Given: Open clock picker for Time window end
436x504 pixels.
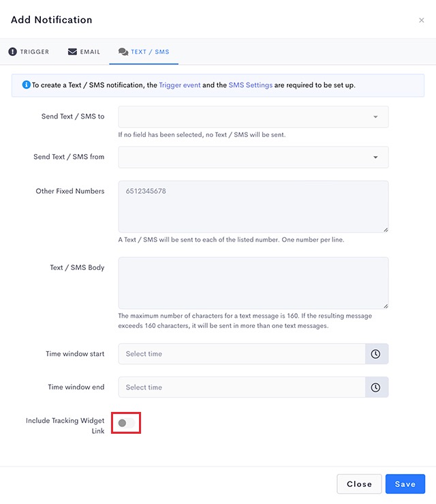Looking at the screenshot, I should point(376,387).
